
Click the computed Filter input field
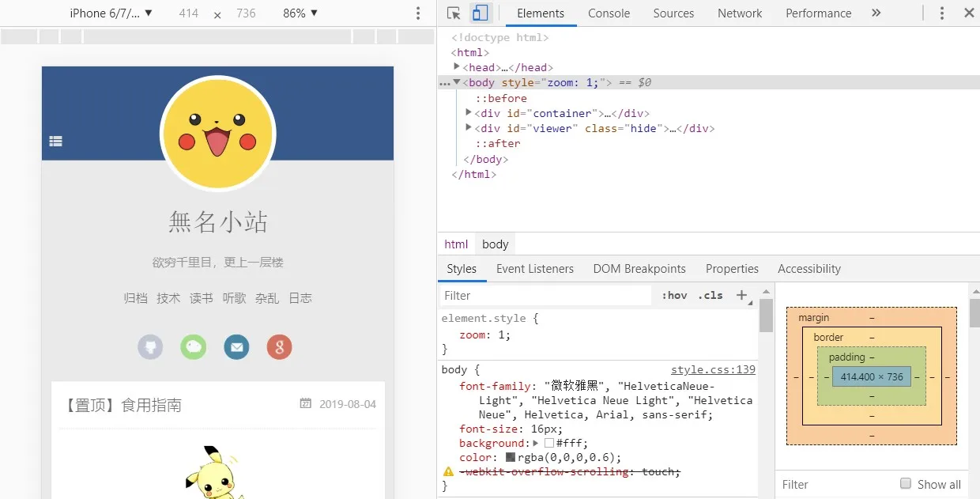click(x=836, y=485)
